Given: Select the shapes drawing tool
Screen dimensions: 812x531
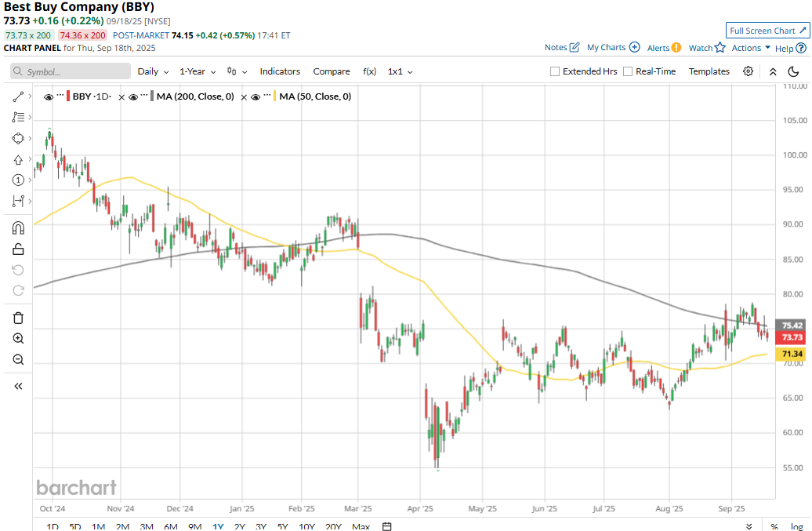Looking at the screenshot, I should (18, 138).
